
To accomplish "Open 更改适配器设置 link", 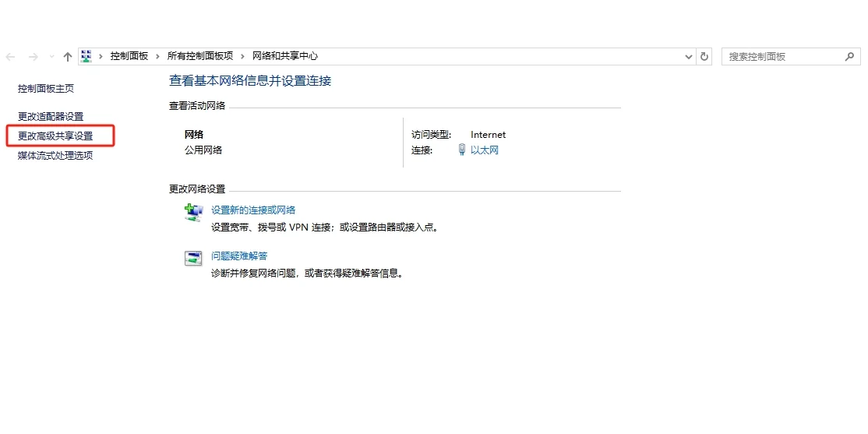I will coord(51,117).
